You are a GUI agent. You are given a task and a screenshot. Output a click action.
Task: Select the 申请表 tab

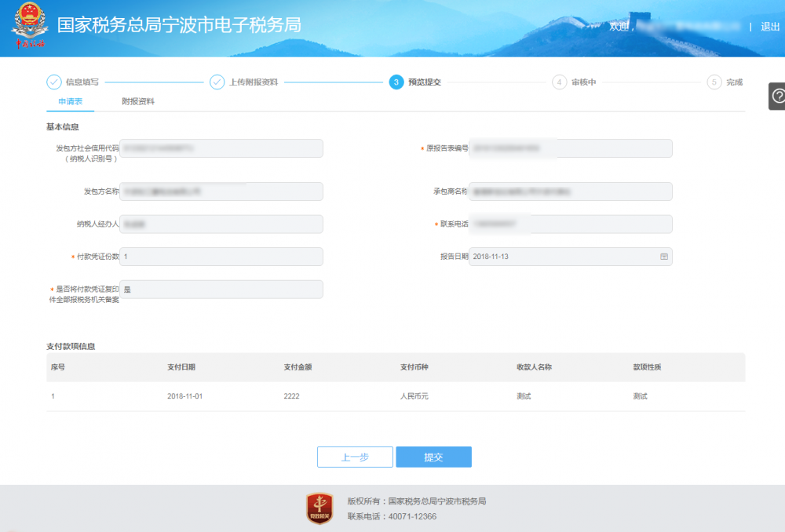coord(71,102)
